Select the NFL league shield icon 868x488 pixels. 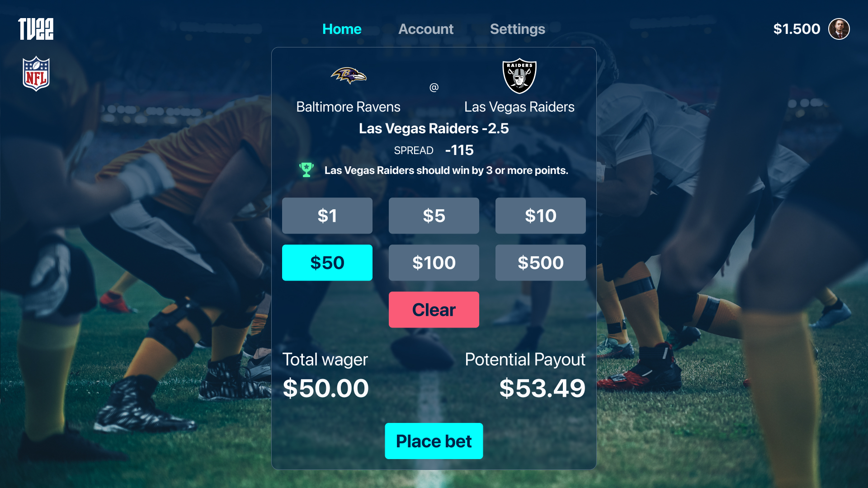[x=36, y=74]
